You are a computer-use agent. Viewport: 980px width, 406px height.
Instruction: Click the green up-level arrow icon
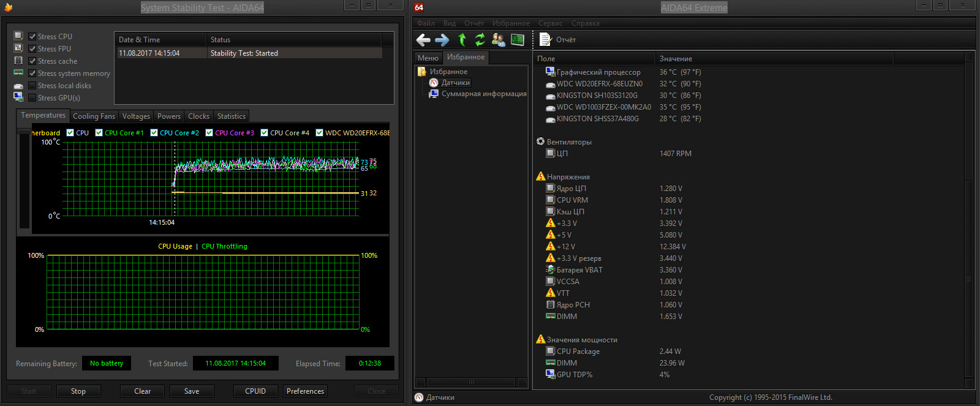(x=462, y=40)
